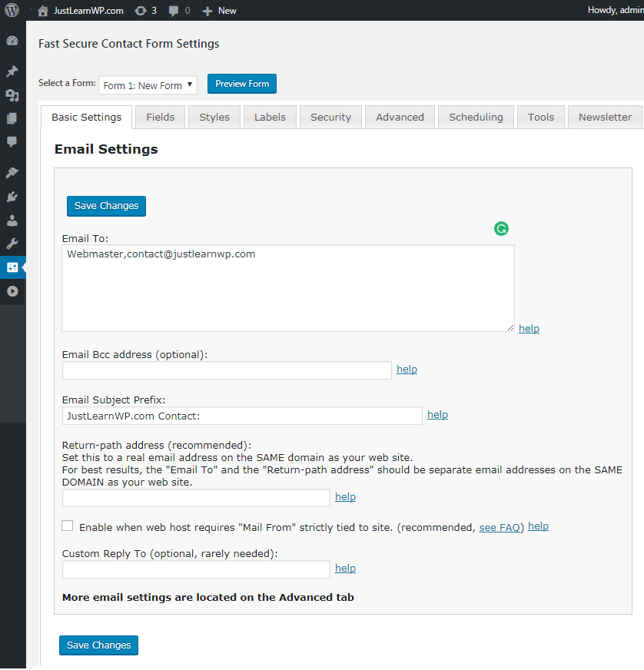Click into Email Bcc address field

(x=227, y=370)
